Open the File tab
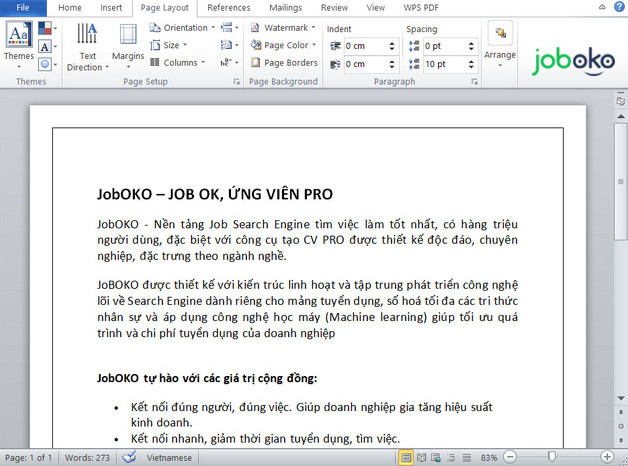 click(23, 8)
